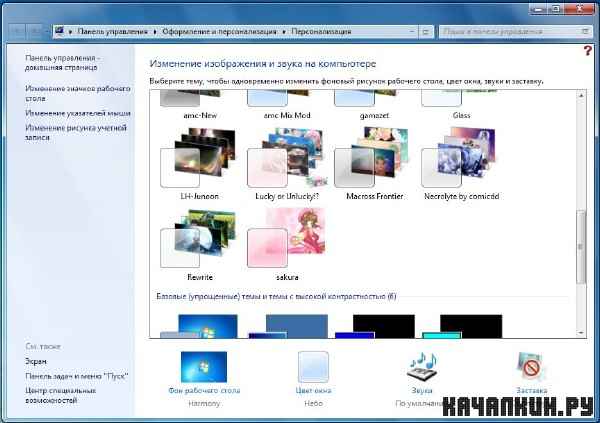The width and height of the screenshot is (600, 423).
Task: Select the LH-Junoon theme thumbnail
Action: [x=199, y=158]
